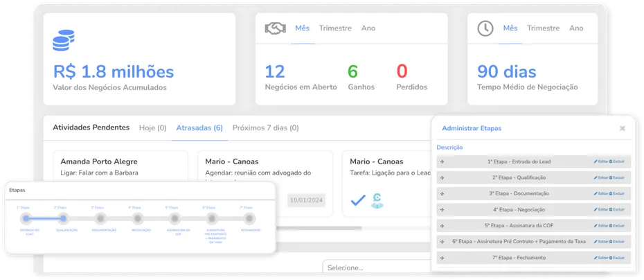Close the Administrar Etapas panel

(623, 128)
